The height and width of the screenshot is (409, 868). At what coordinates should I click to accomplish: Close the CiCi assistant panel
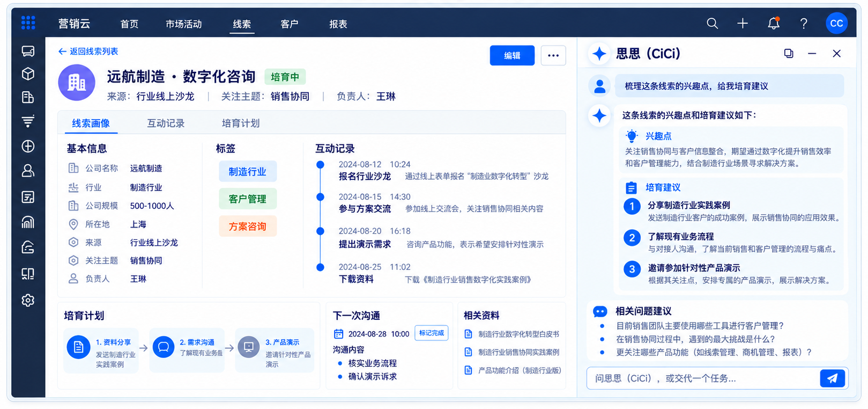pyautogui.click(x=836, y=53)
